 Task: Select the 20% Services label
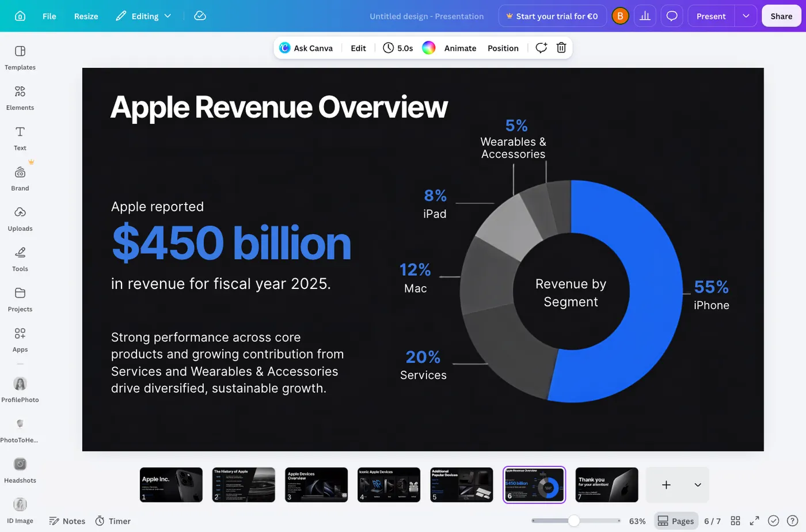click(423, 365)
